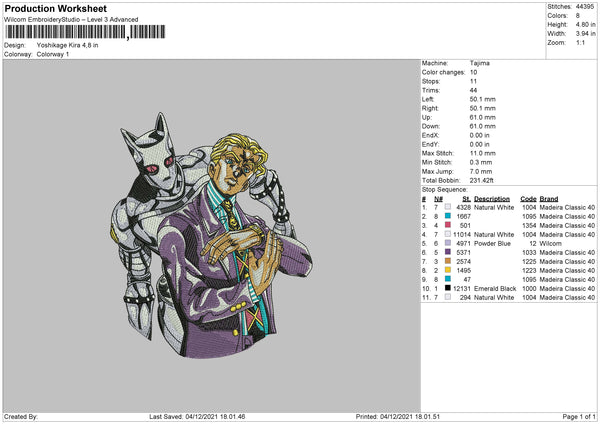Select the Colors value 8

(x=577, y=16)
